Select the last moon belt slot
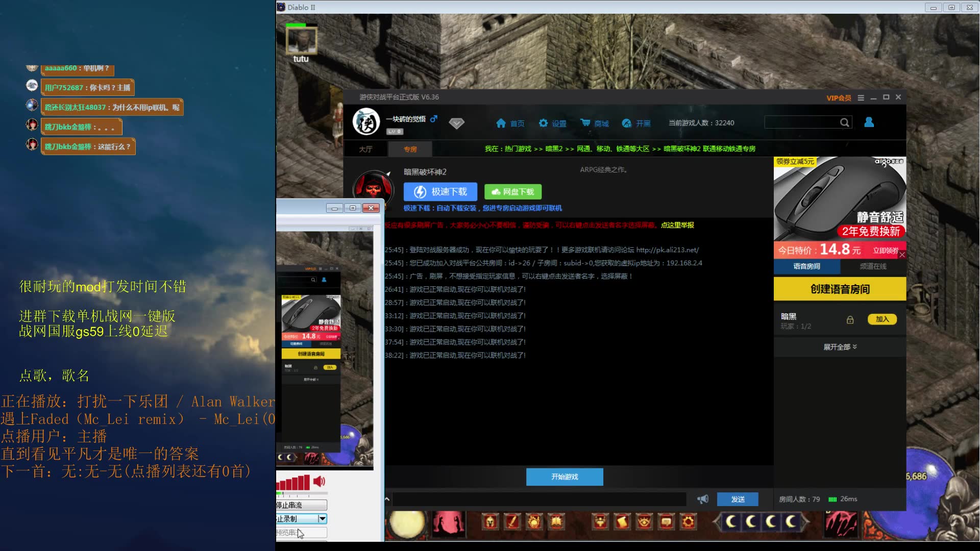 (790, 521)
